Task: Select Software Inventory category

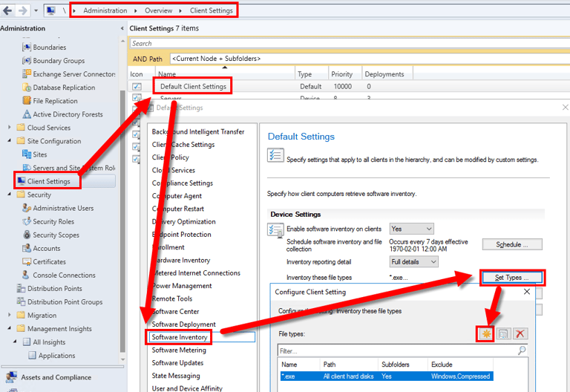Action: click(x=180, y=337)
